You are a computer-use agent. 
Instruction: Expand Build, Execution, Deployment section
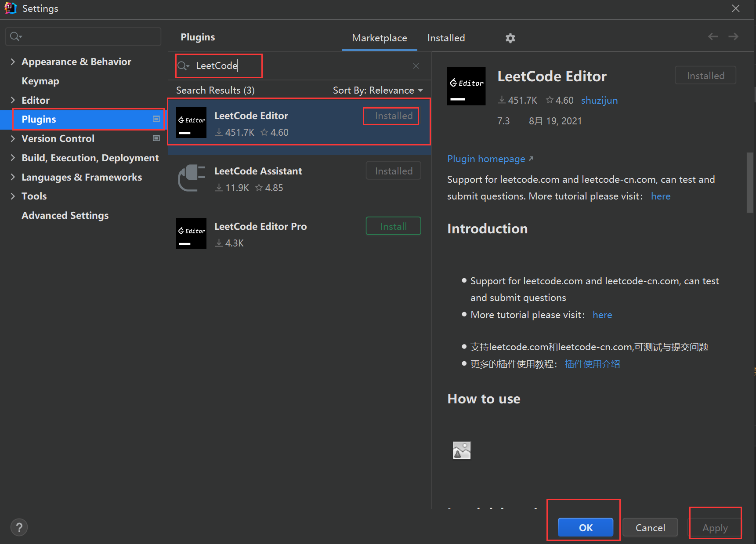click(13, 158)
